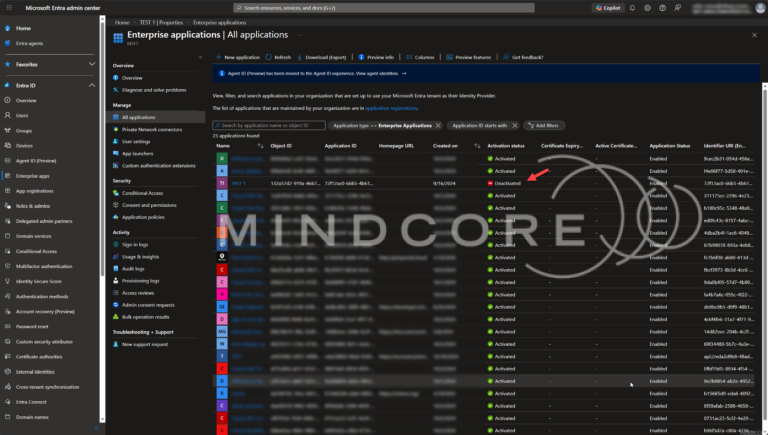
Task: Open Users in Entra ID menu
Action: [22, 116]
